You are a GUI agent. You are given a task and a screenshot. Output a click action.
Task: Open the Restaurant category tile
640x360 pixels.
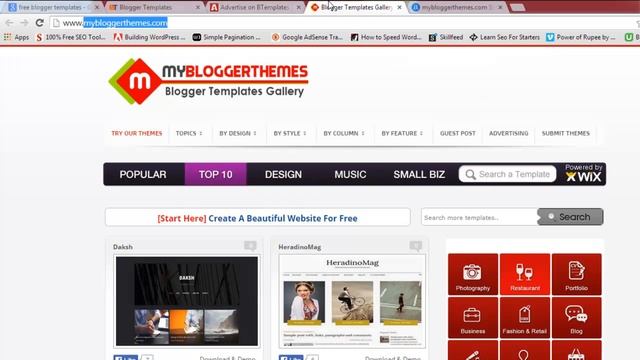pyautogui.click(x=525, y=274)
